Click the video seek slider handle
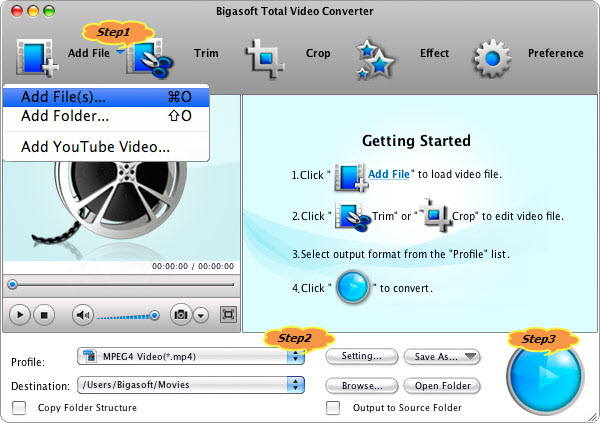 tap(13, 284)
